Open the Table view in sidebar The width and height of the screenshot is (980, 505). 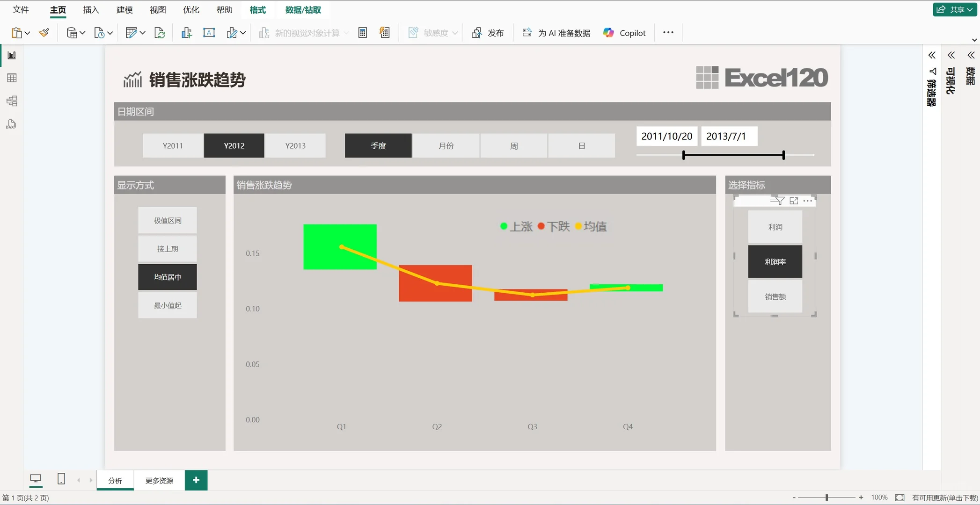coord(12,78)
